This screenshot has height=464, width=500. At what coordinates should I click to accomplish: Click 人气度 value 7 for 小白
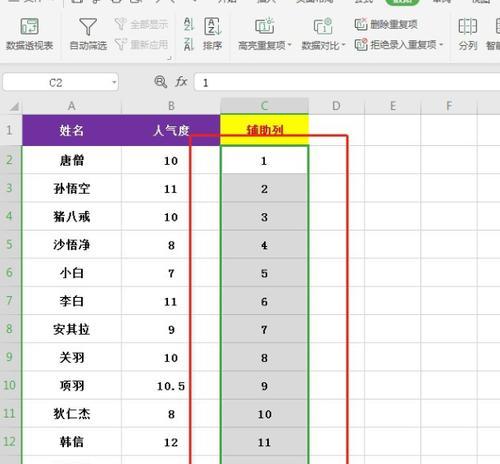[171, 273]
